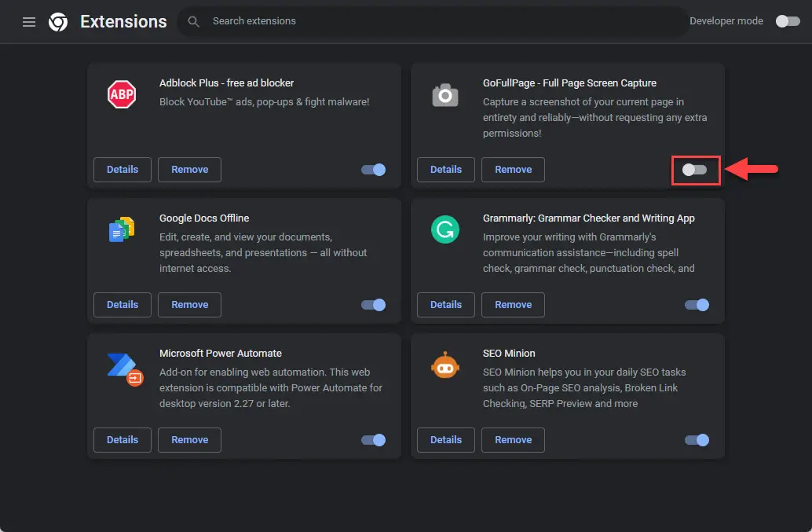Click the Grammarly green G icon

click(445, 229)
